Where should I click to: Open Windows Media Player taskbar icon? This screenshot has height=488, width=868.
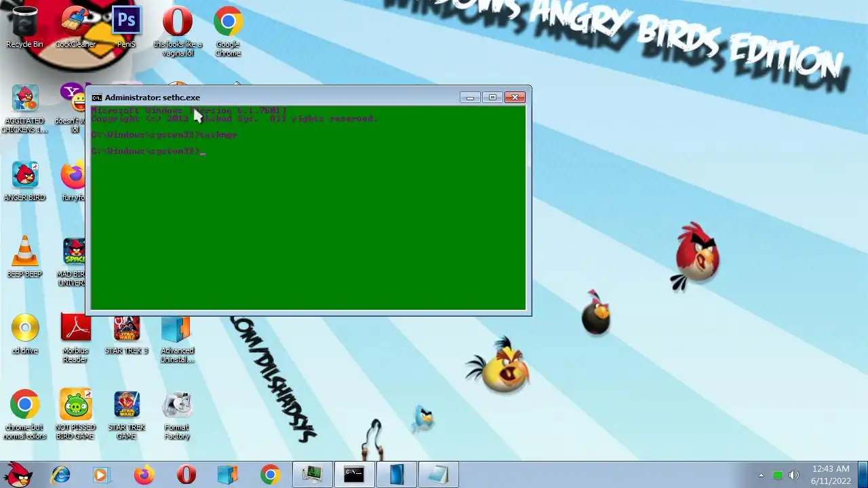pos(101,474)
